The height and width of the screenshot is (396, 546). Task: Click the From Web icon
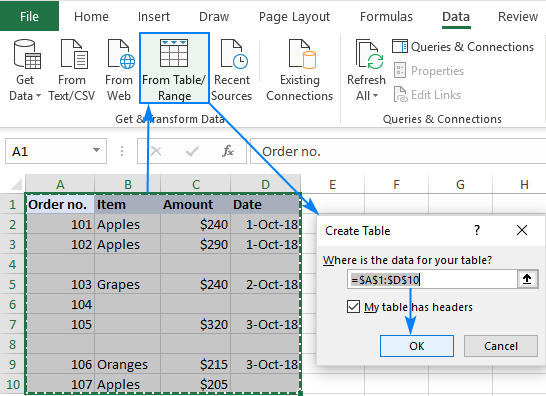tap(120, 53)
